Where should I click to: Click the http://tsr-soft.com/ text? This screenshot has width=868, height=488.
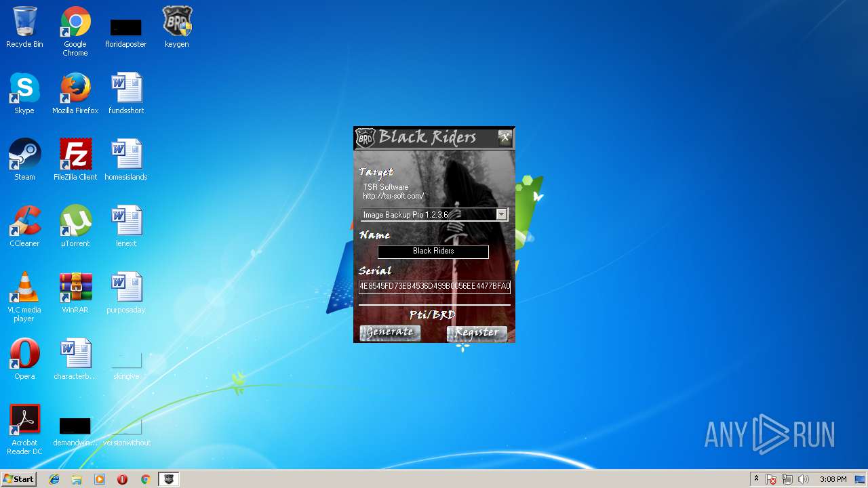point(393,197)
